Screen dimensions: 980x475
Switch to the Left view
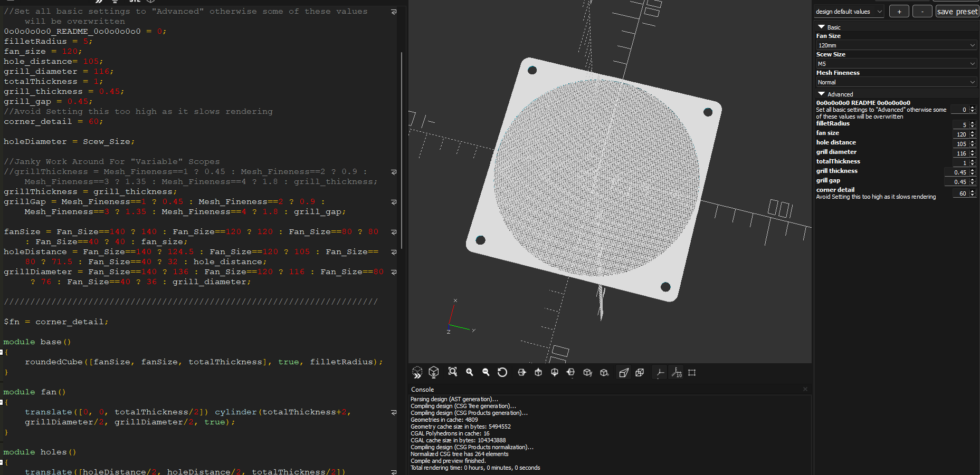(571, 372)
